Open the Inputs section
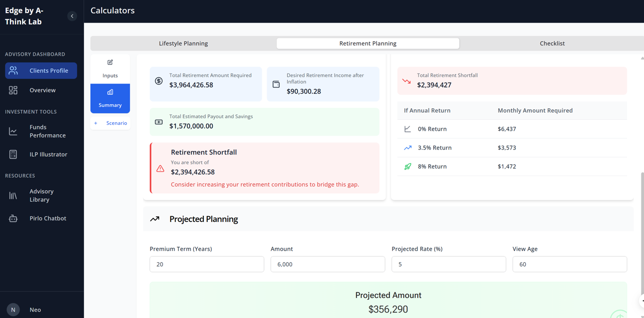Image resolution: width=644 pixels, height=318 pixels. tap(110, 69)
